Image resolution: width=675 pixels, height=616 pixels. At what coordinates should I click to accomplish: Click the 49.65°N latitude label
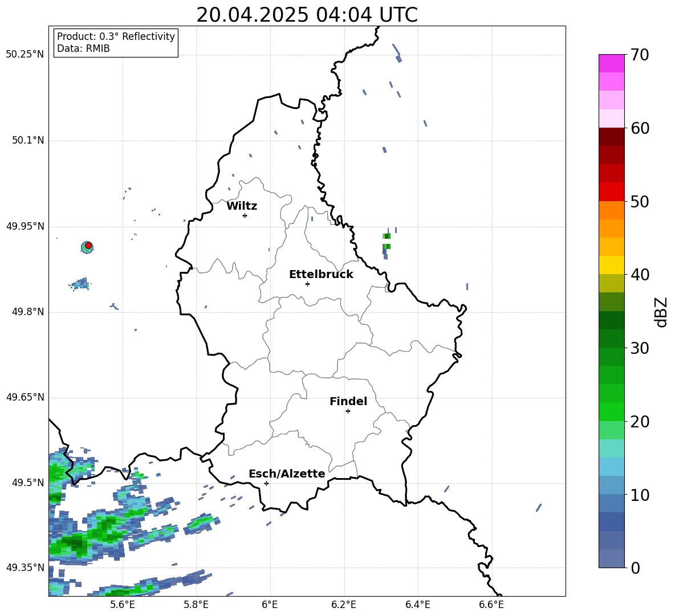[x=25, y=397]
